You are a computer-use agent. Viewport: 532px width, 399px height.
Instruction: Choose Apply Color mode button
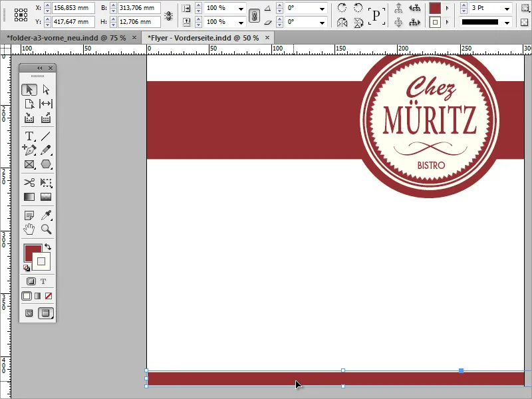(27, 296)
